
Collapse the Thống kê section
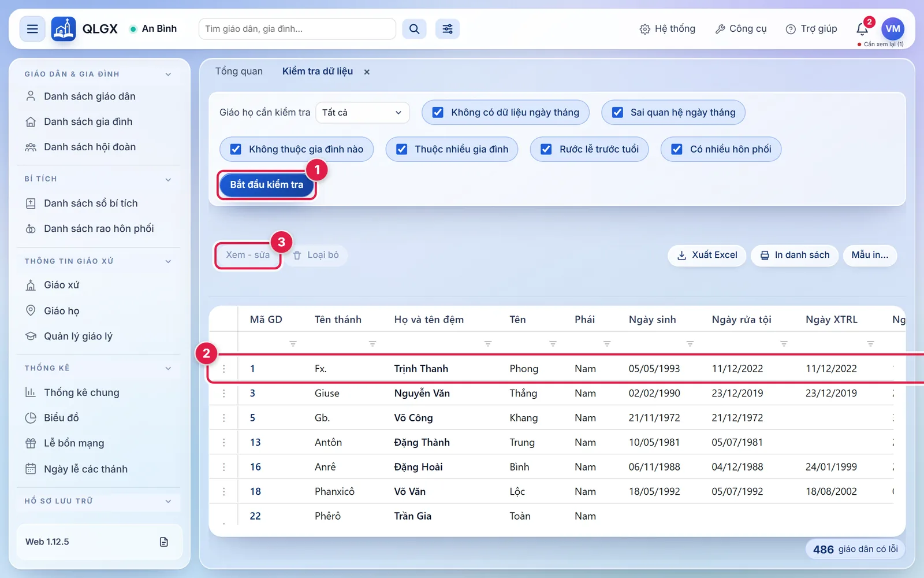[168, 368]
